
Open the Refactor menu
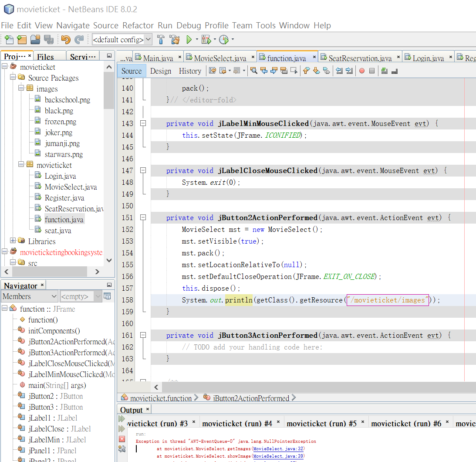(x=138, y=26)
